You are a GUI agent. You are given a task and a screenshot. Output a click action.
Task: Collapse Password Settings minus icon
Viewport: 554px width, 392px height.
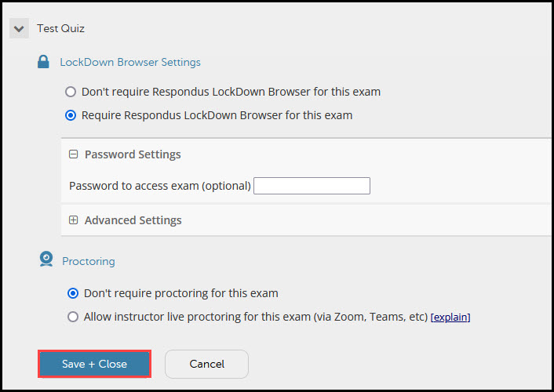point(73,154)
